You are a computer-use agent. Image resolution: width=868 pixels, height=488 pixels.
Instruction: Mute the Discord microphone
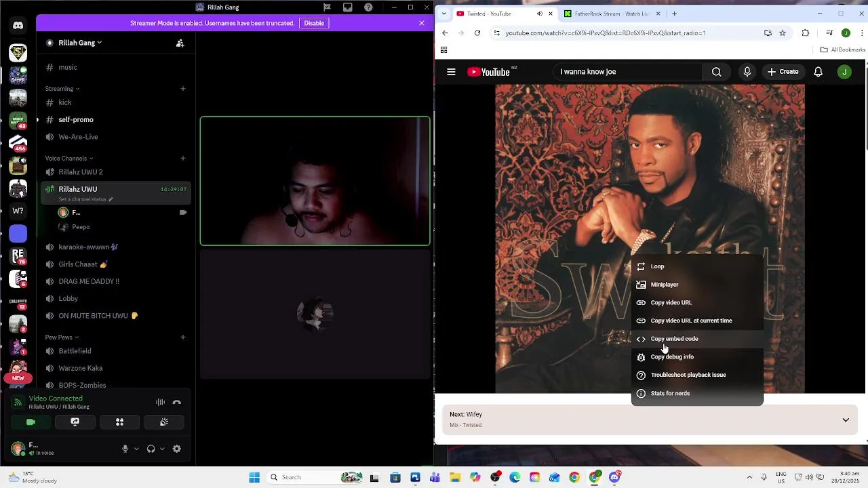click(125, 449)
